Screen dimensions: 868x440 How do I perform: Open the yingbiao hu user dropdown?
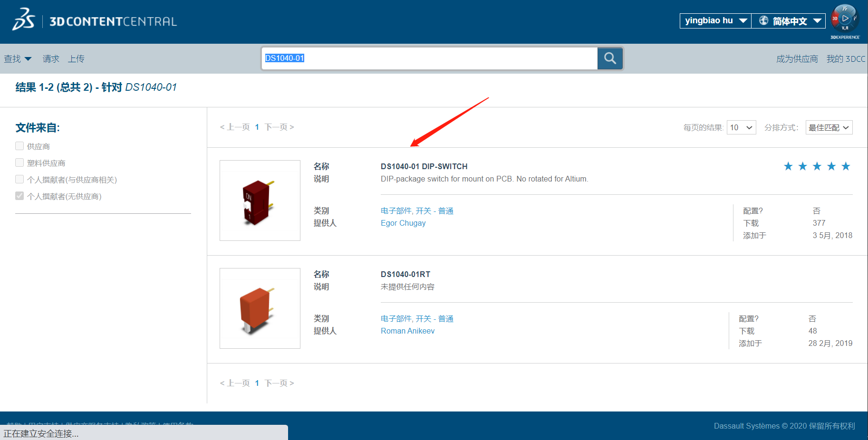[715, 21]
